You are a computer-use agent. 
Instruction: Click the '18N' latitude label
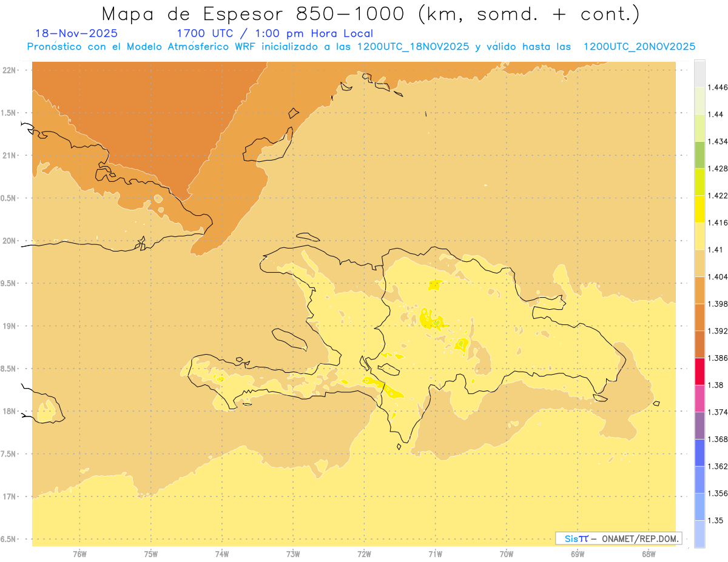coord(9,412)
